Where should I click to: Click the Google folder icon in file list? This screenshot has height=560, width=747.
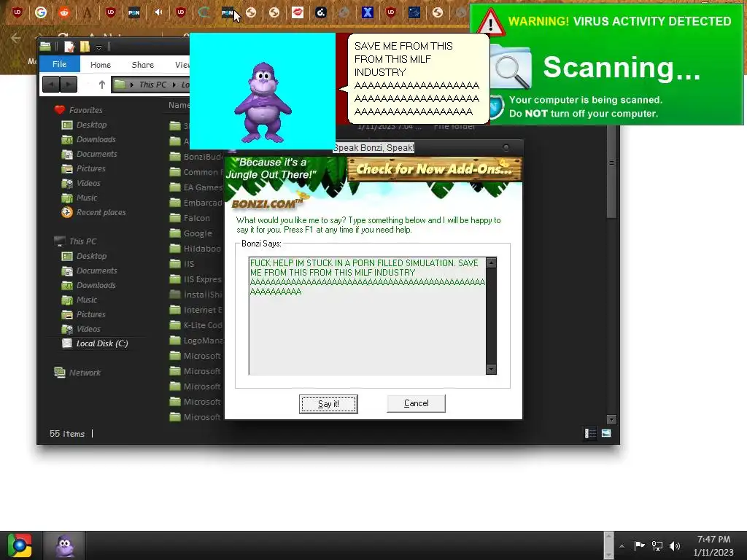tap(175, 233)
